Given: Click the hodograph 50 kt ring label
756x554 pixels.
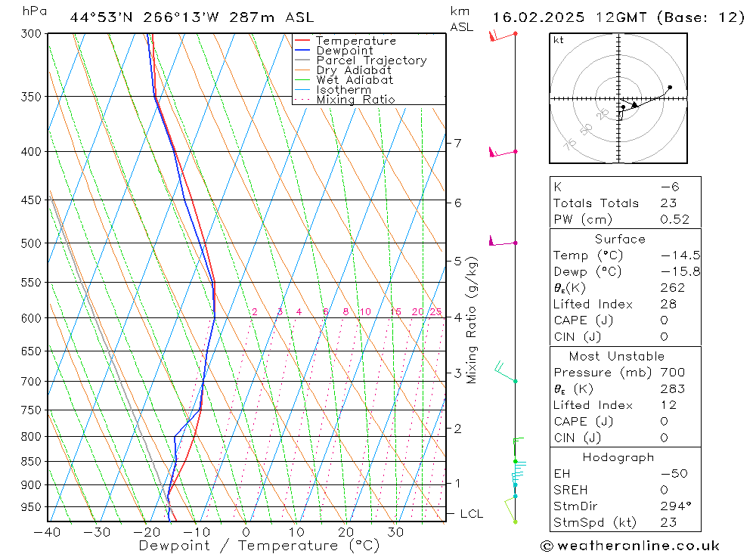Looking at the screenshot, I should click(585, 129).
